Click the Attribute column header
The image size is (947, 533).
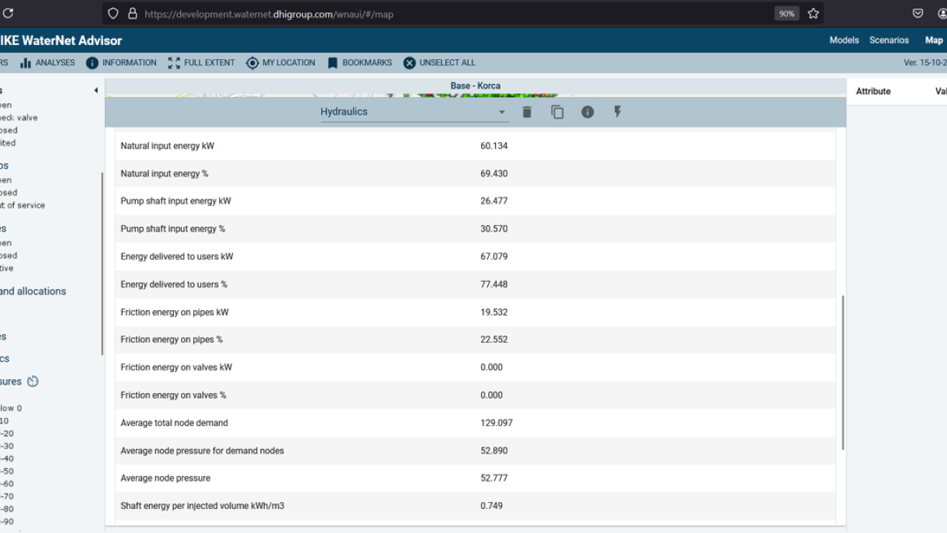873,91
